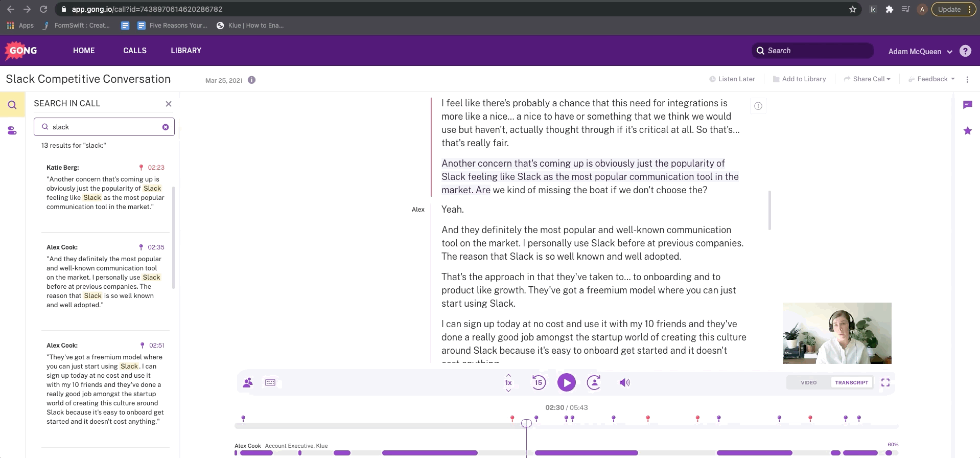The width and height of the screenshot is (980, 458).
Task: Open the Apps bookmarks shortcut
Action: (x=20, y=25)
